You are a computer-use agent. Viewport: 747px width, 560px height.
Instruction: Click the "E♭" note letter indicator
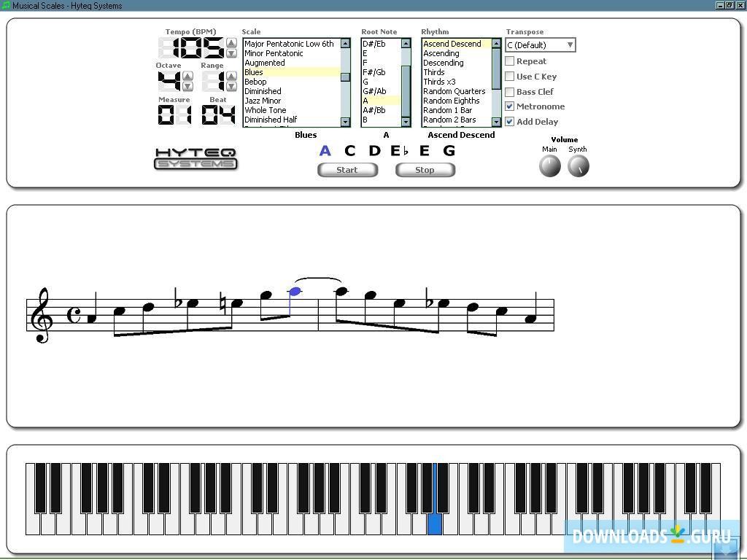399,150
